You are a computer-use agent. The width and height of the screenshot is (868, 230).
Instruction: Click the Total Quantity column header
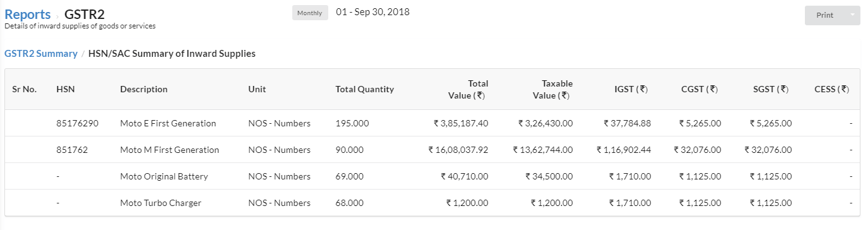coord(364,89)
